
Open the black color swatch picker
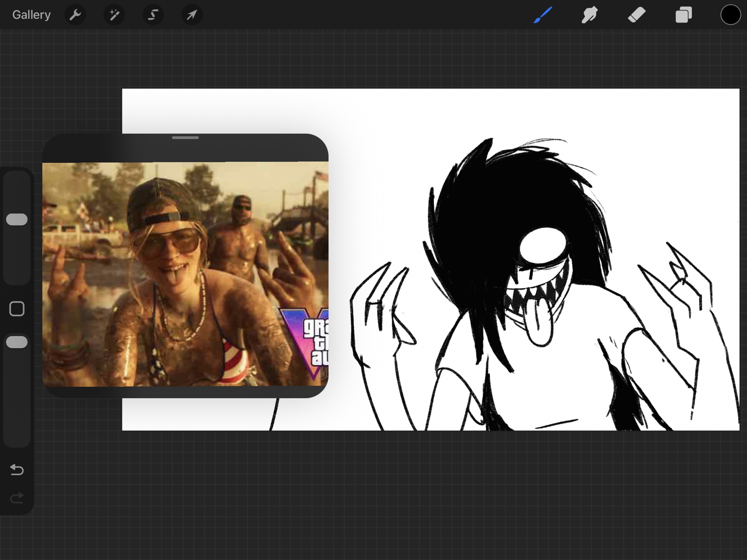pyautogui.click(x=730, y=15)
